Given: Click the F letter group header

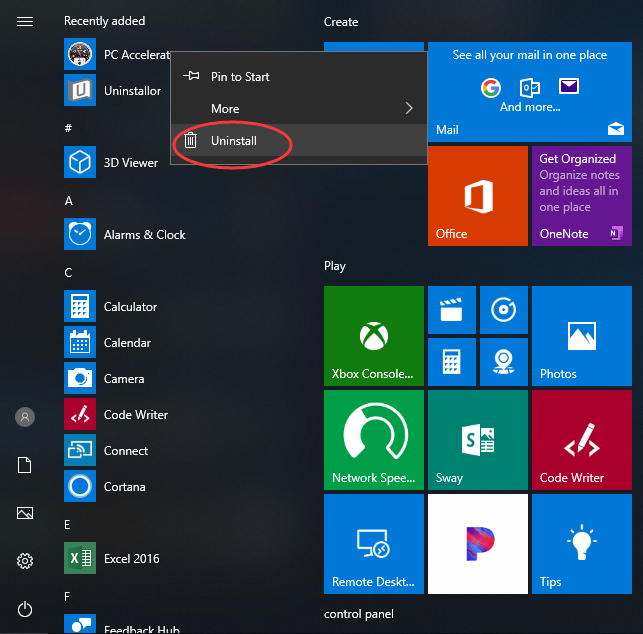Looking at the screenshot, I should (x=67, y=596).
